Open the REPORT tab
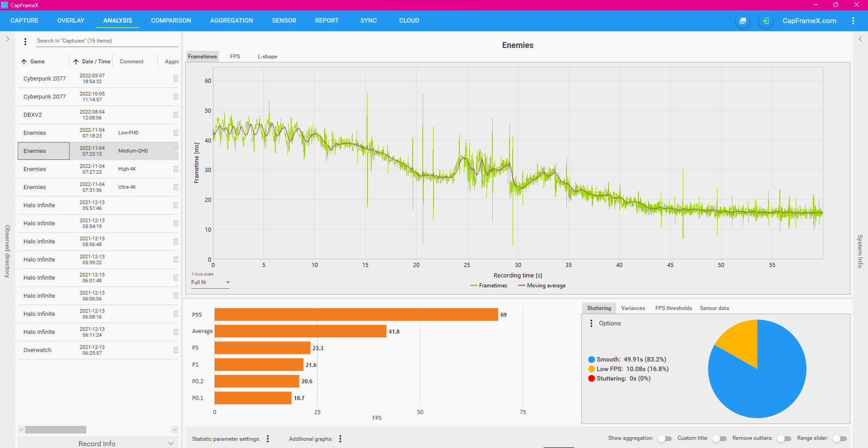This screenshot has height=448, width=868. coord(327,21)
